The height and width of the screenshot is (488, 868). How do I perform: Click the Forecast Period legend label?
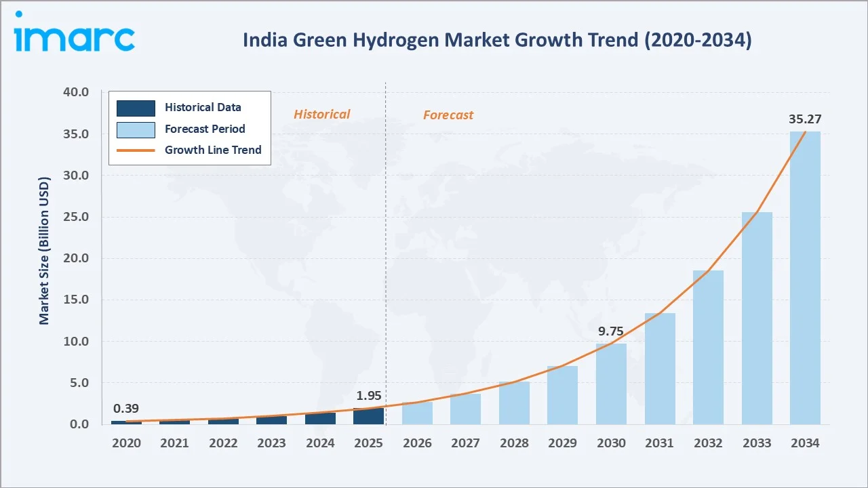click(205, 129)
